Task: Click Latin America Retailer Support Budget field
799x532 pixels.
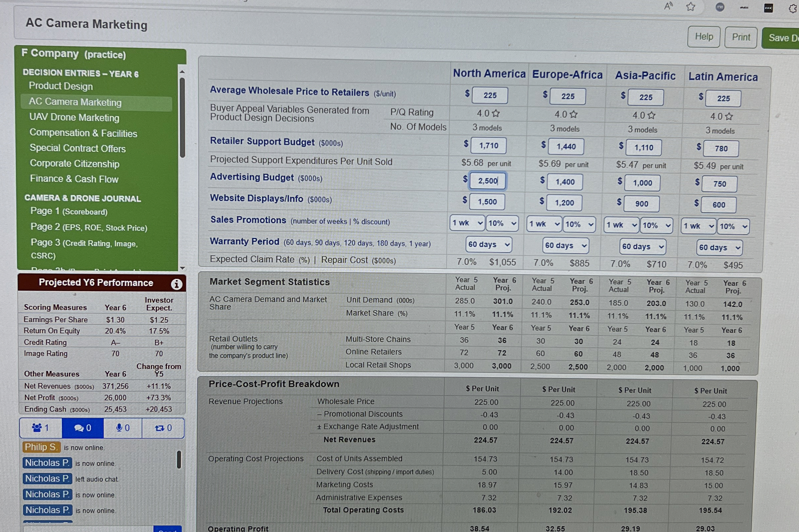Action: pos(721,149)
